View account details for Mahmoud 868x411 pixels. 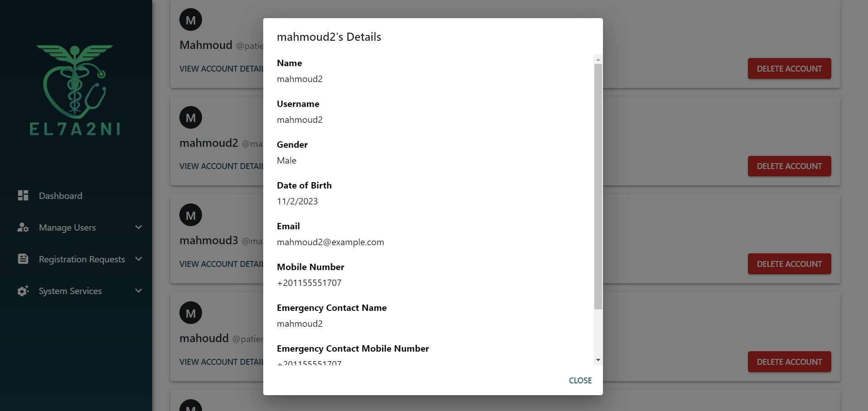tap(221, 68)
